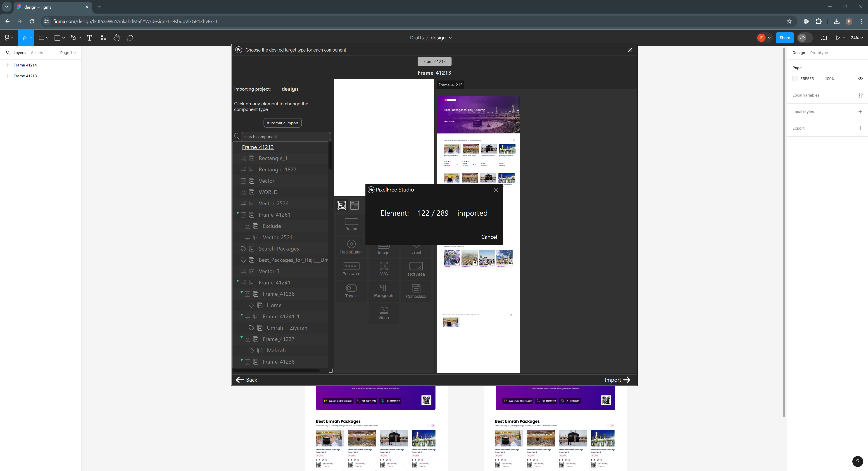Click the F5F5F5 page color swatch
The image size is (868, 471).
(795, 78)
